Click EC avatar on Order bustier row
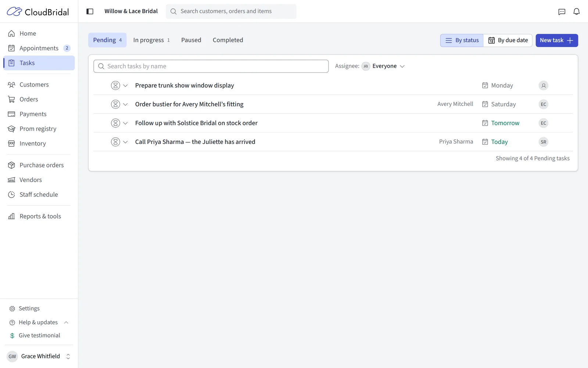The image size is (588, 368). 543,104
